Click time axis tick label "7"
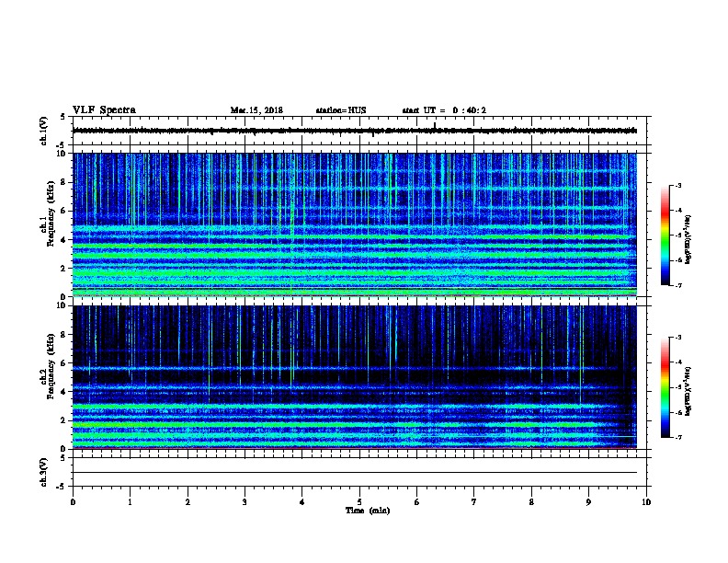The image size is (728, 563). 474,502
